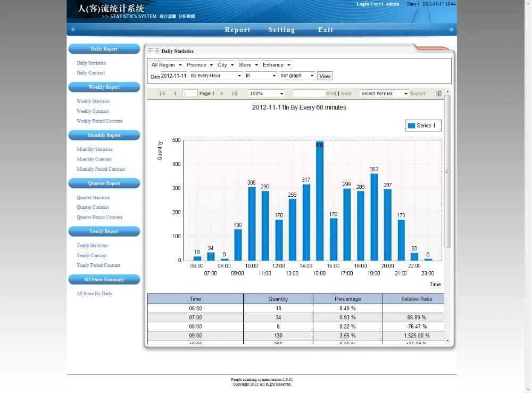Screen dimensions: 532x393
Task: Click the grid icon beside Daily Statistics title
Action: (x=154, y=51)
